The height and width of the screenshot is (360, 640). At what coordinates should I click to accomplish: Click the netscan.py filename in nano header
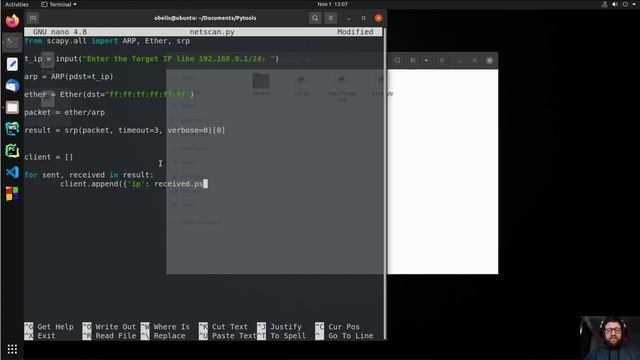point(212,32)
